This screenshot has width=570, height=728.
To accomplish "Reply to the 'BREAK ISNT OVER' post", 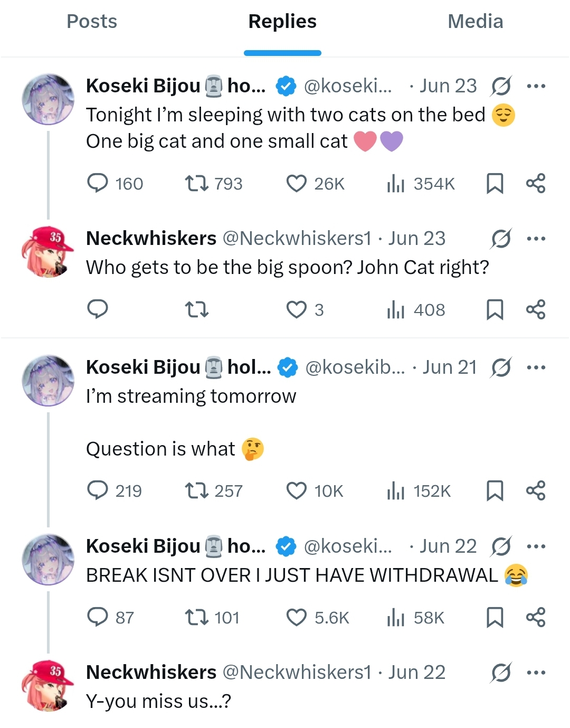I will tap(98, 617).
